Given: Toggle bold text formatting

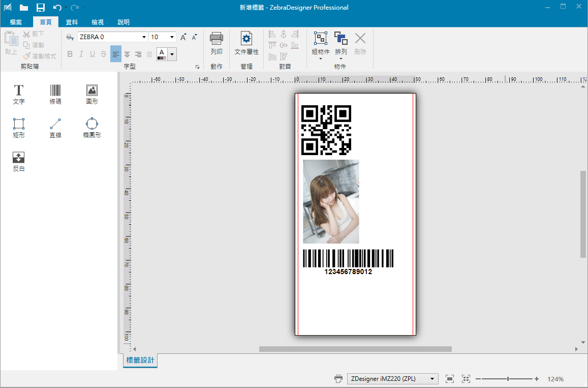Looking at the screenshot, I should [70, 54].
